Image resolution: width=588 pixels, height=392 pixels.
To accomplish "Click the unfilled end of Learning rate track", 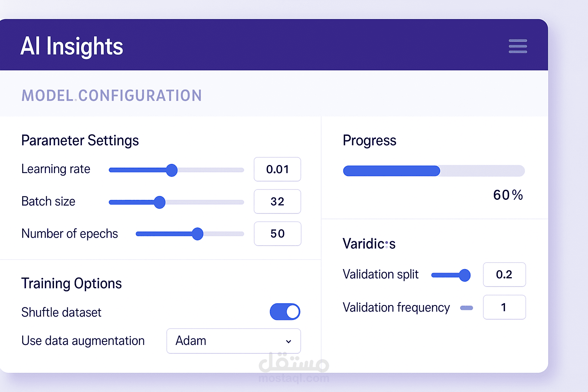I will 211,170.
